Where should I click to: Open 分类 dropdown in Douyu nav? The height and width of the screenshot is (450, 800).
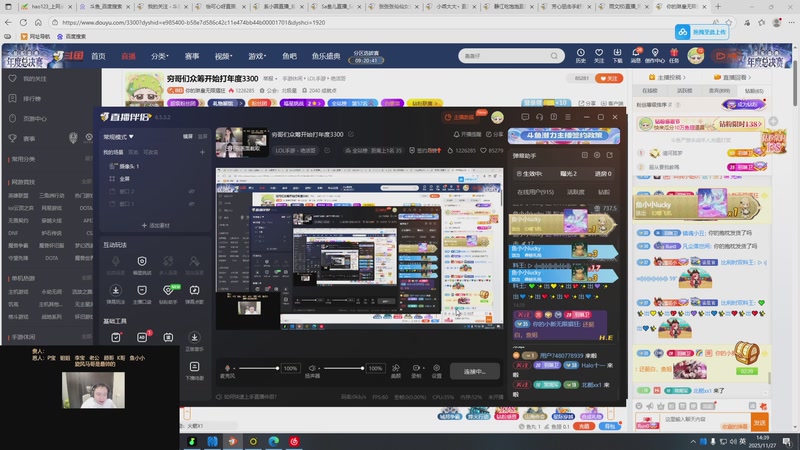tap(160, 56)
